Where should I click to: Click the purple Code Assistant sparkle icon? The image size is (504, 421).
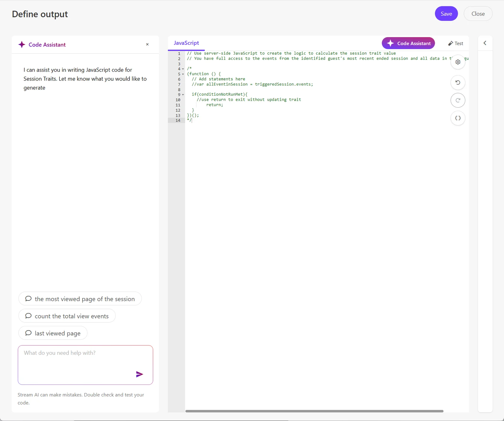22,44
